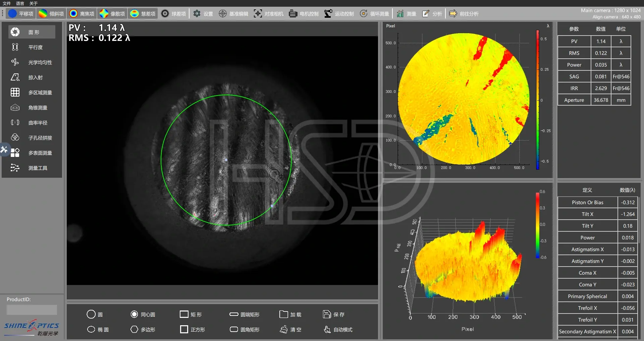Image resolution: width=644 pixels, height=341 pixels.
Task: Click the ProductID input field
Action: (x=32, y=309)
